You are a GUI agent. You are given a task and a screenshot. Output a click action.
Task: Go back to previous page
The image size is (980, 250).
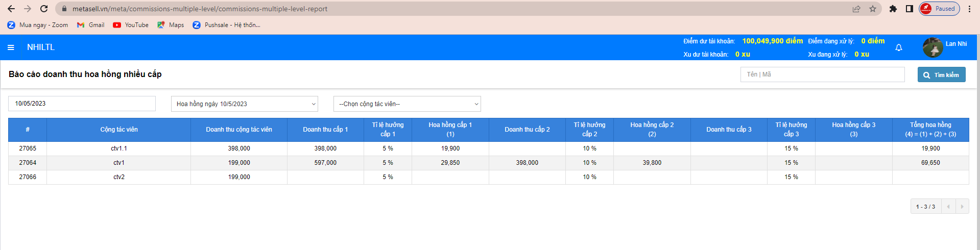click(11, 9)
